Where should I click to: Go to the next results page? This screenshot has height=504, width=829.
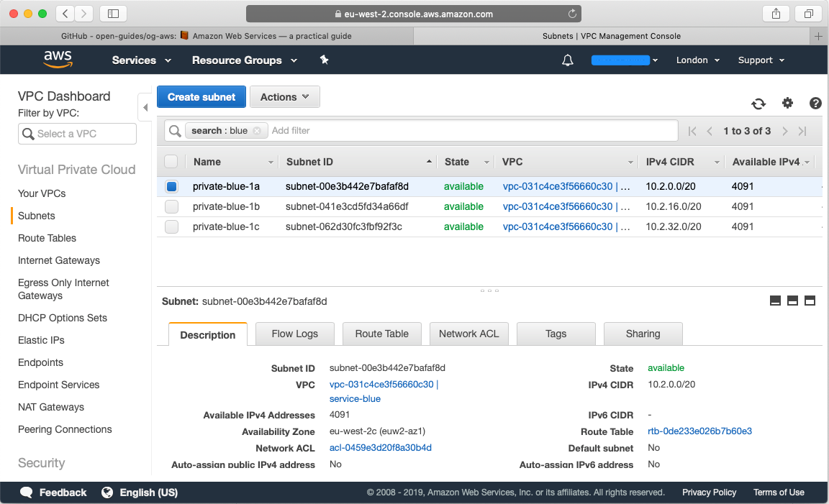point(785,131)
